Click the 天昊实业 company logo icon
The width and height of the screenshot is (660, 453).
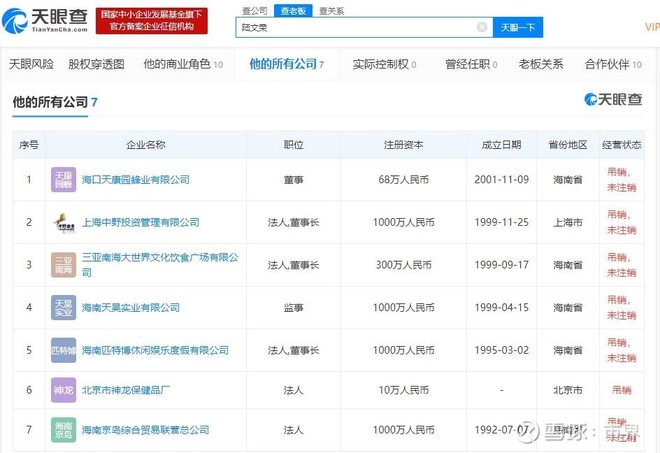point(64,308)
